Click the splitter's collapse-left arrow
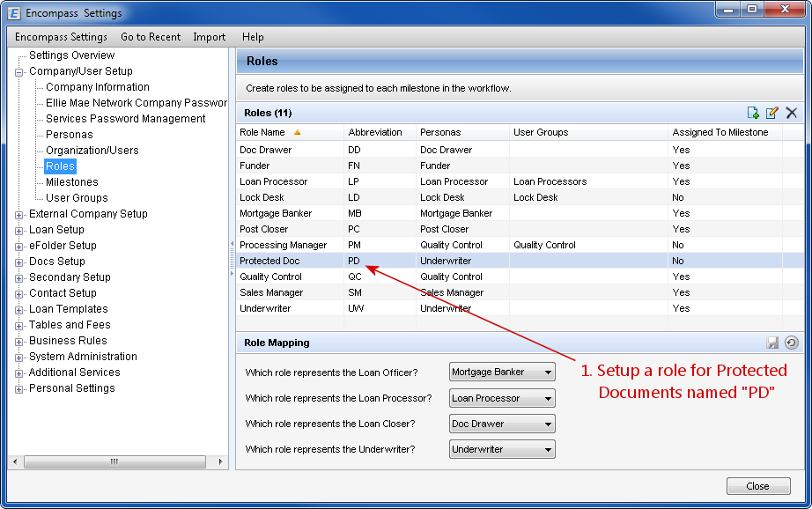The image size is (812, 509). pyautogui.click(x=232, y=243)
